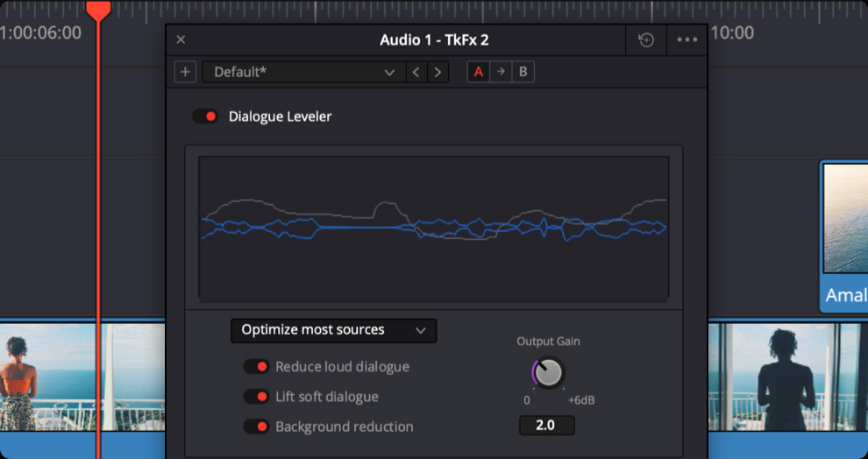The height and width of the screenshot is (459, 868).
Task: Switch to the B comparison state
Action: pos(523,72)
